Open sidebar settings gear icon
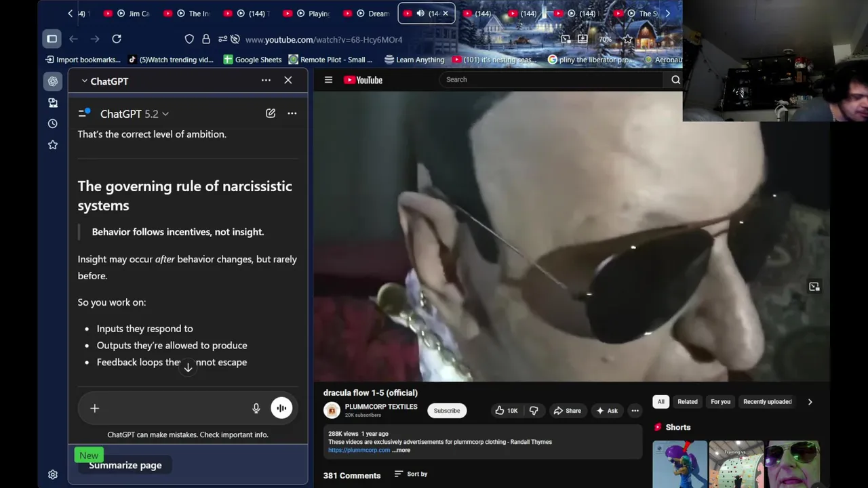The width and height of the screenshot is (868, 488). click(53, 474)
